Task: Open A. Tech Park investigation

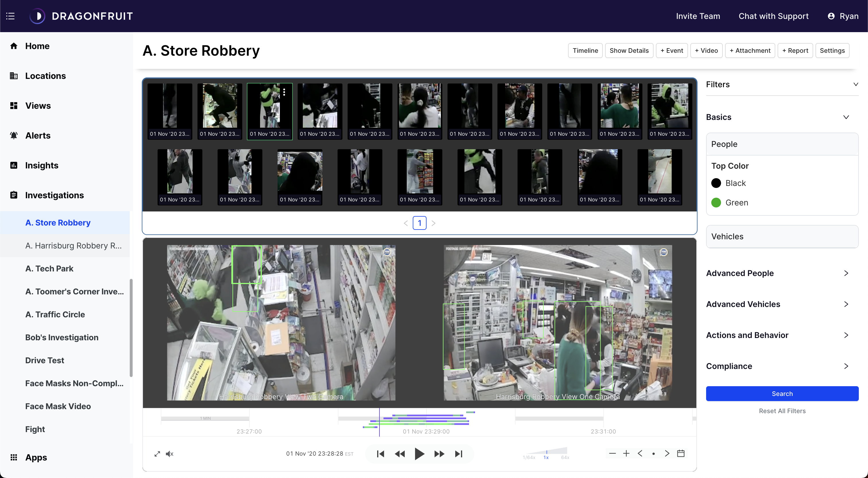Action: click(x=49, y=269)
